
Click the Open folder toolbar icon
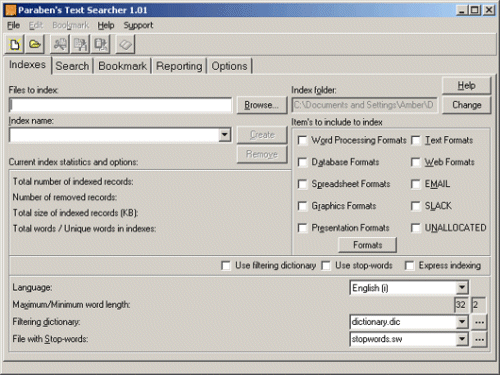pyautogui.click(x=35, y=44)
